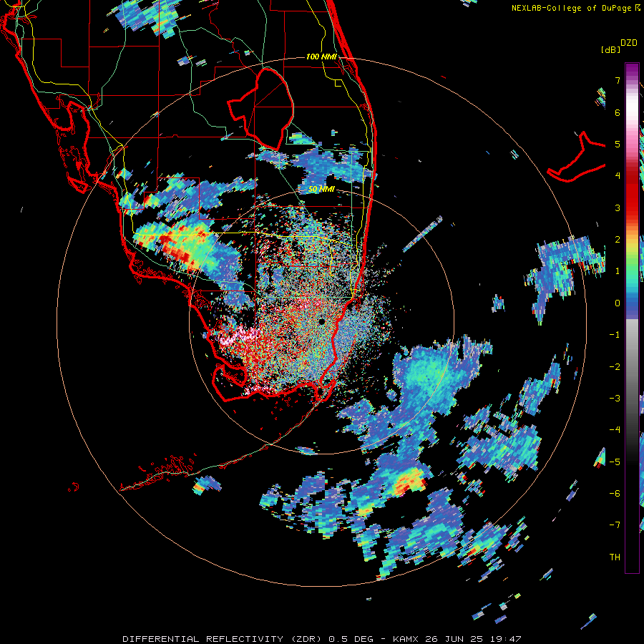Select the -3 dB scale label
644x644 pixels.
[615, 399]
